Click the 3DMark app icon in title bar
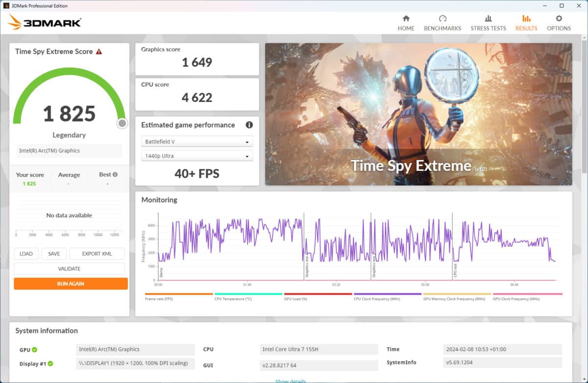This screenshot has height=383, width=588. (6, 6)
